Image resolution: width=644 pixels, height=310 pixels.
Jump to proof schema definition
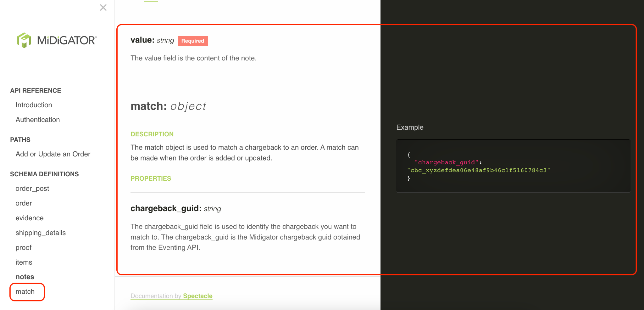24,248
